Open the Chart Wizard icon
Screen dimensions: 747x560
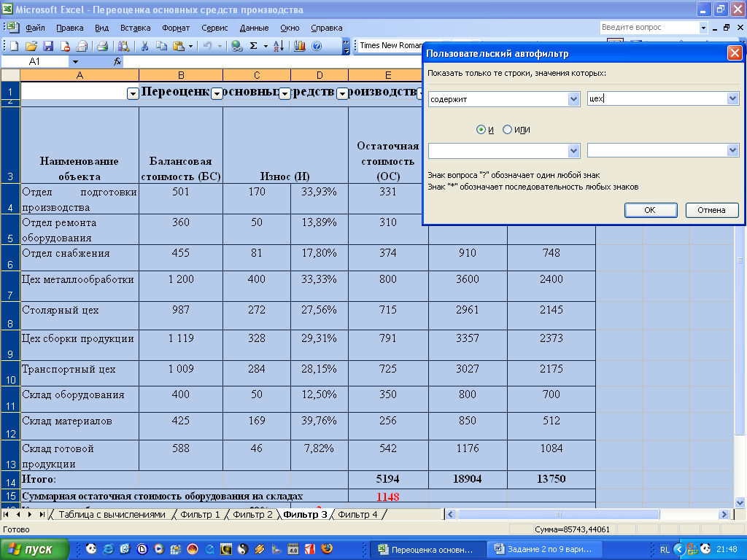point(300,46)
